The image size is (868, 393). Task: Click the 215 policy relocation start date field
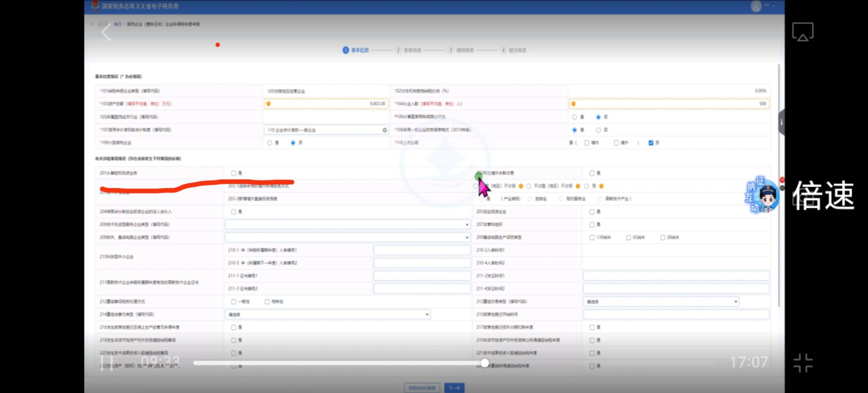click(676, 315)
